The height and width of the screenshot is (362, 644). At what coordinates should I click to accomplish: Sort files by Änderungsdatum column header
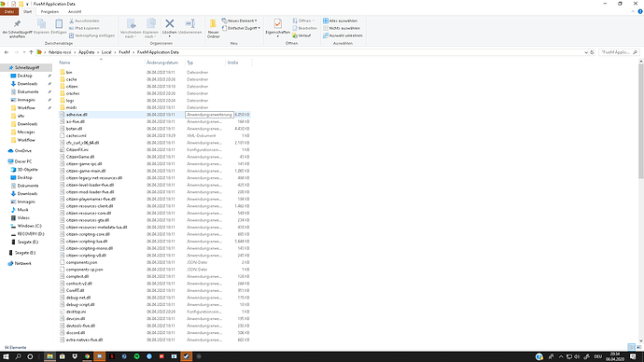[162, 63]
